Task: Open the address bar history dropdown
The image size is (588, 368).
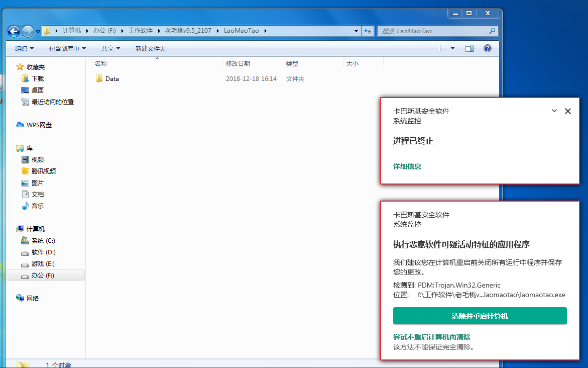Action: pyautogui.click(x=356, y=31)
